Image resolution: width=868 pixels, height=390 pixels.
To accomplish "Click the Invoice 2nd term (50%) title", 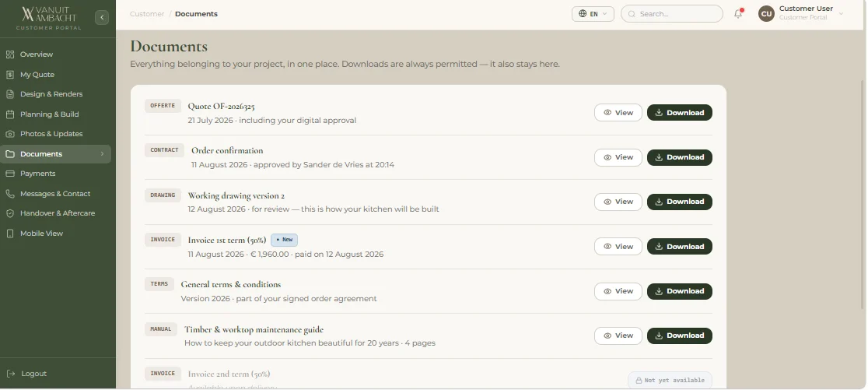I will tap(229, 374).
